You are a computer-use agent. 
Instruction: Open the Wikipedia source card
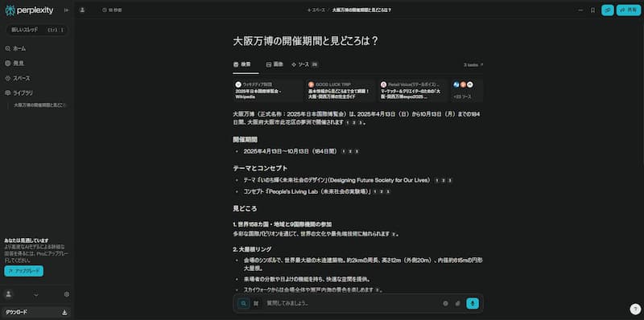coord(267,91)
